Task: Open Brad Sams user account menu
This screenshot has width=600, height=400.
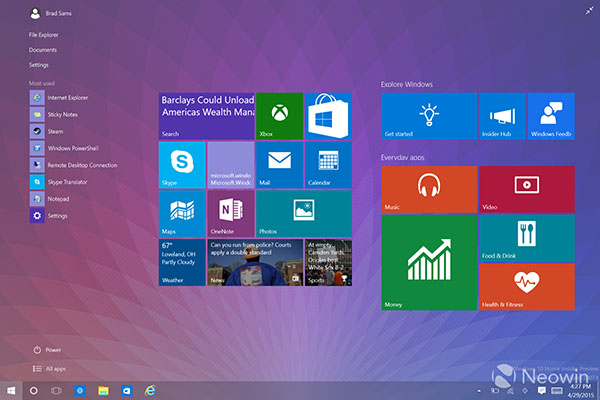Action: [x=51, y=13]
